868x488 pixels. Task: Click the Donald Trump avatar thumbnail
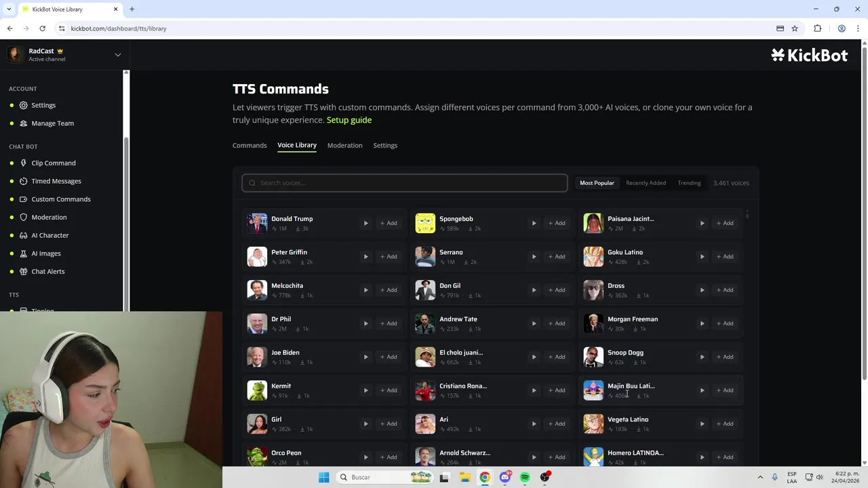coord(257,223)
